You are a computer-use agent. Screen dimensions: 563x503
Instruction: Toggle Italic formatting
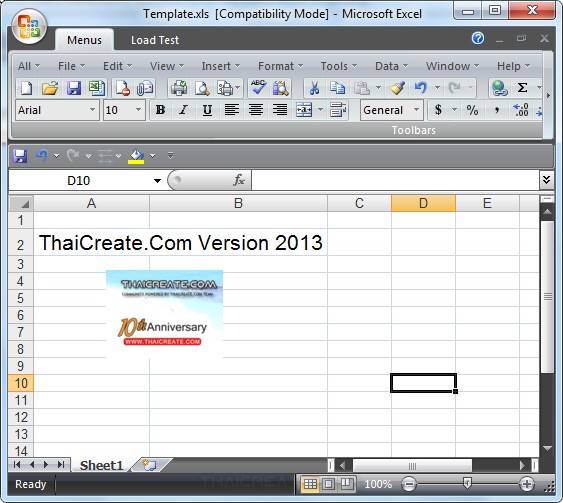coord(183,110)
